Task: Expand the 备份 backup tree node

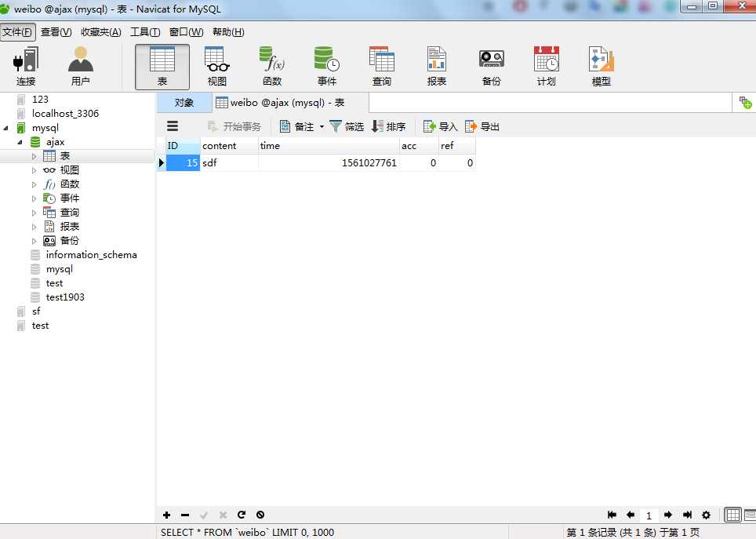Action: 34,240
